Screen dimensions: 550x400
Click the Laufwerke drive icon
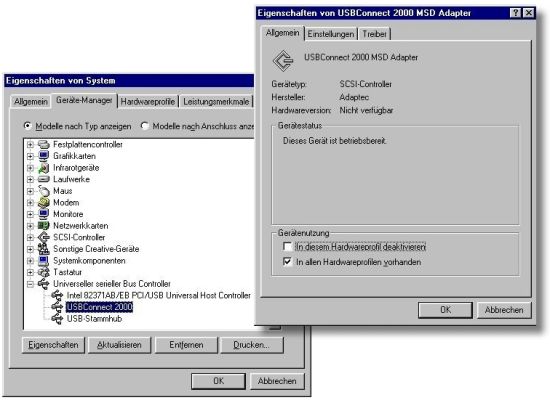(43, 179)
